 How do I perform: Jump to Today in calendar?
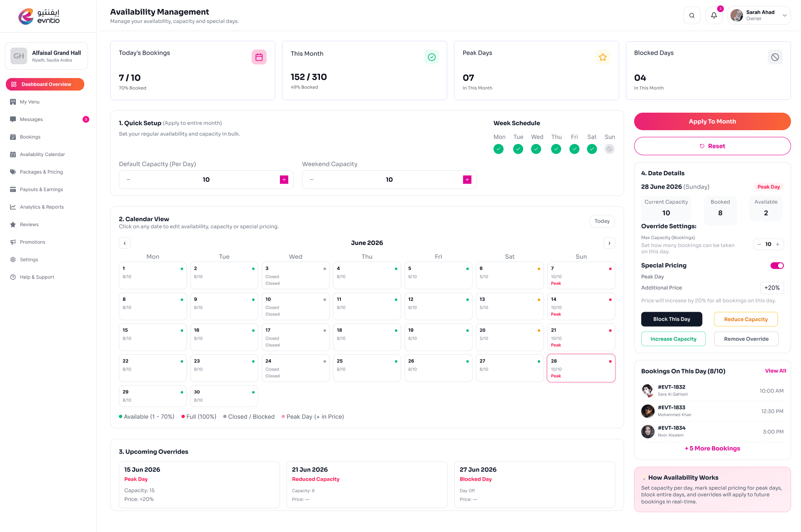602,221
